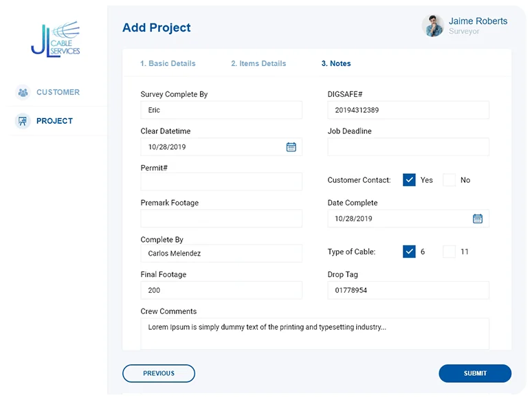Screen dimensions: 532x400
Task: Check No for Customer Contact
Action: coord(450,180)
